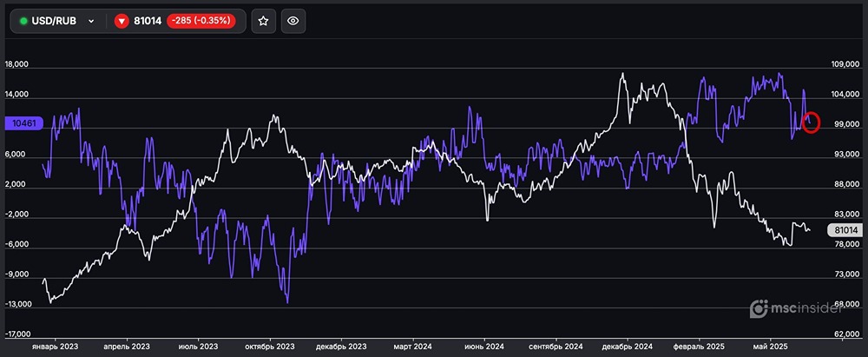Click the -6,000 left axis label

16,244
